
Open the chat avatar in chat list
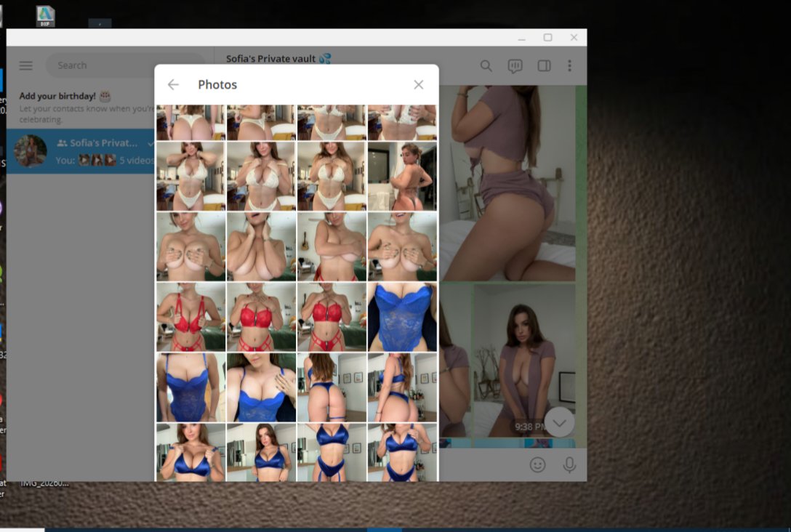31,150
